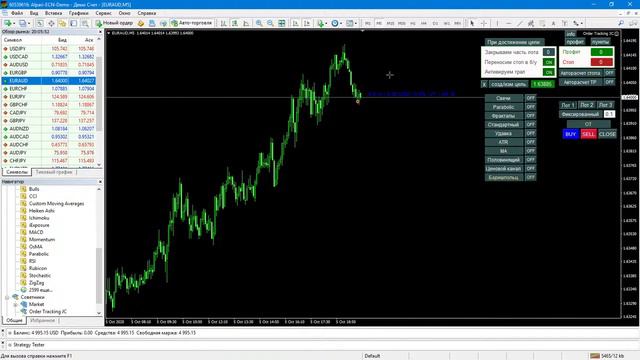The image size is (640, 360).
Task: Switch chart to bar chart icon
Action: pyautogui.click(x=223, y=23)
